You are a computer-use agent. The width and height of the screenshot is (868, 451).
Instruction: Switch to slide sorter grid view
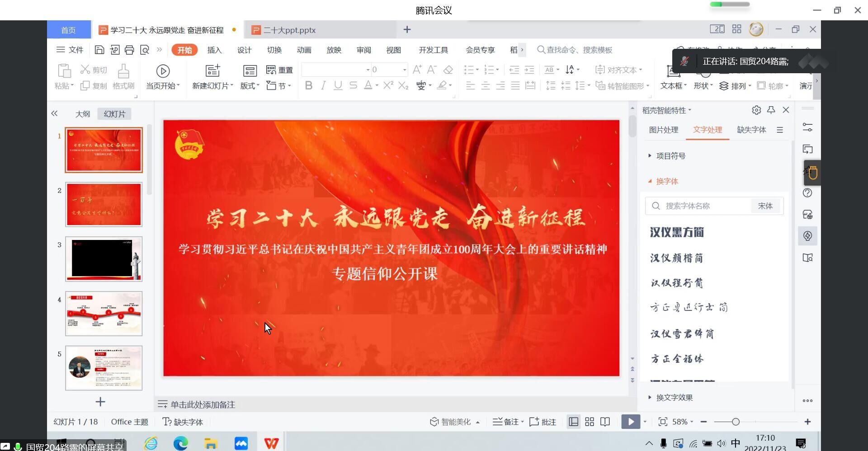(x=590, y=422)
